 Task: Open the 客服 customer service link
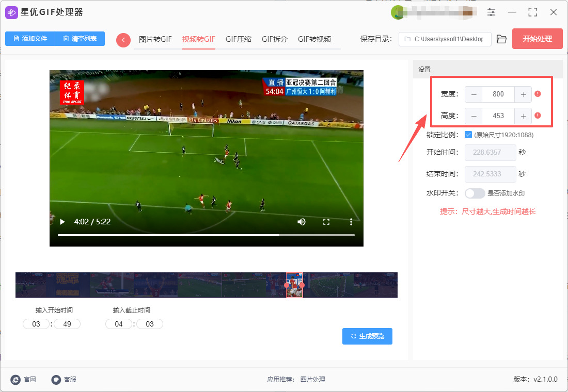(x=64, y=379)
